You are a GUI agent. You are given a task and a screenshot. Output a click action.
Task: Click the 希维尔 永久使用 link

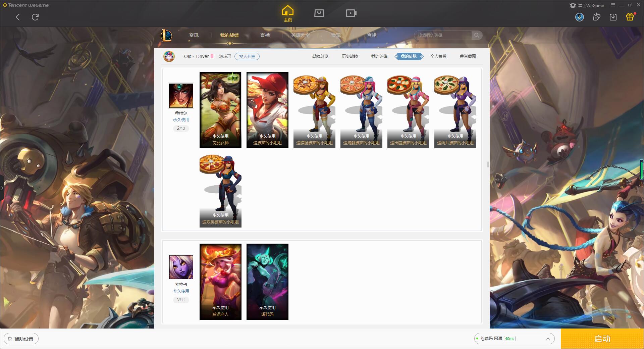pos(181,120)
